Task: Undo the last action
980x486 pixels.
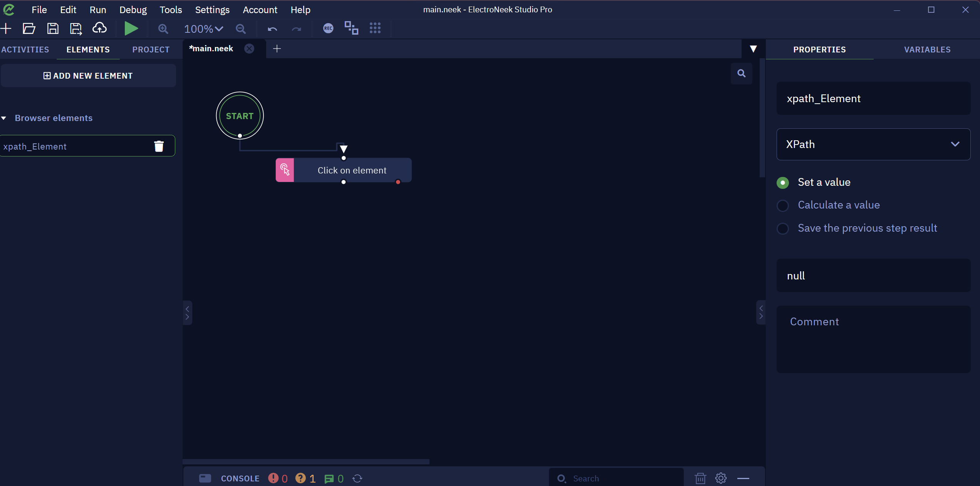Action: [x=272, y=29]
